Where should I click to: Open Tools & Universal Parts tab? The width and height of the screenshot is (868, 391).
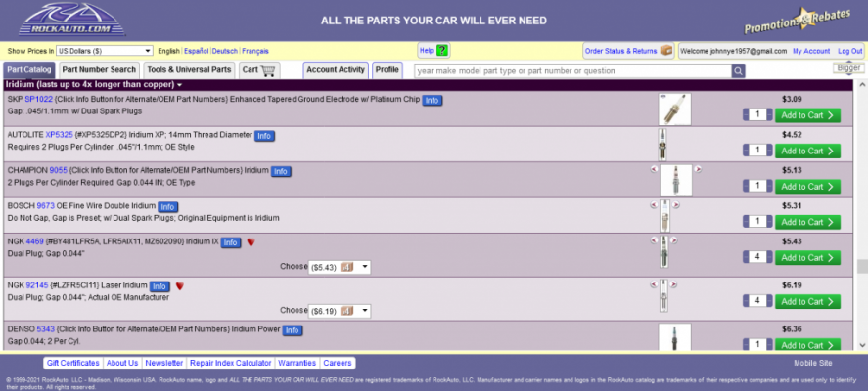[189, 70]
